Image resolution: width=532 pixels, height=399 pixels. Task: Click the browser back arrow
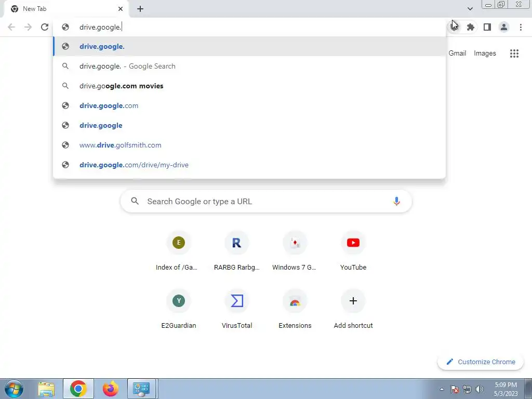[11, 27]
